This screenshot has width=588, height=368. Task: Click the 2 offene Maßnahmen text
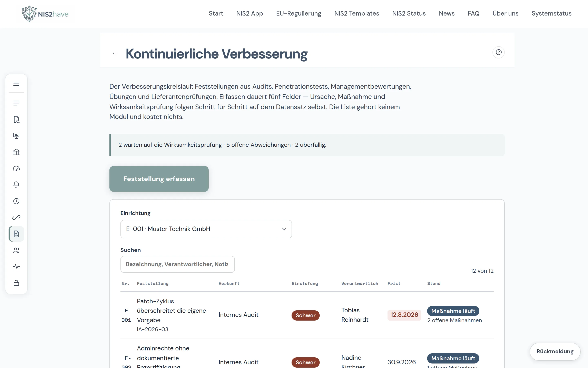(454, 320)
